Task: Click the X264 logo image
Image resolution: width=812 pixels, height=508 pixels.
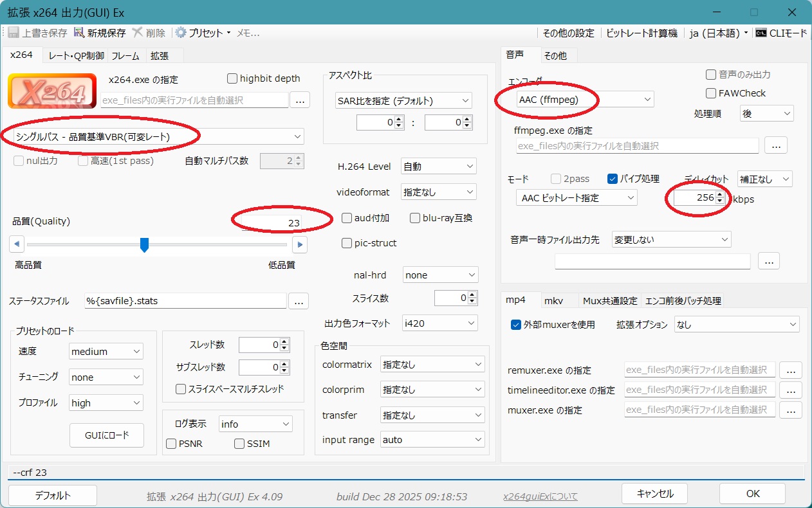Action: [52, 91]
